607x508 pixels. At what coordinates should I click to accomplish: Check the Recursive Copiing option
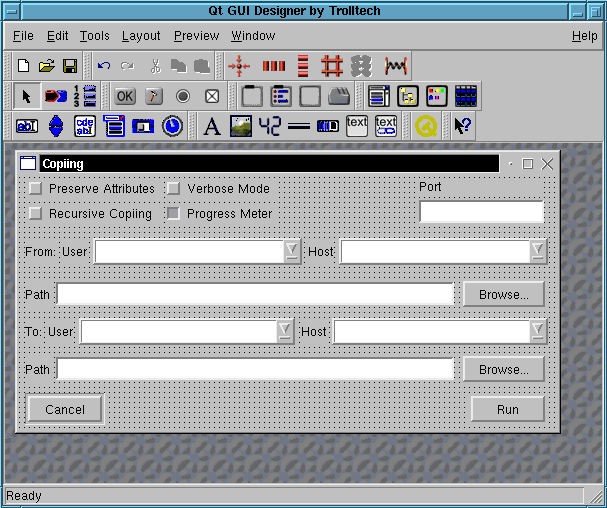(36, 213)
